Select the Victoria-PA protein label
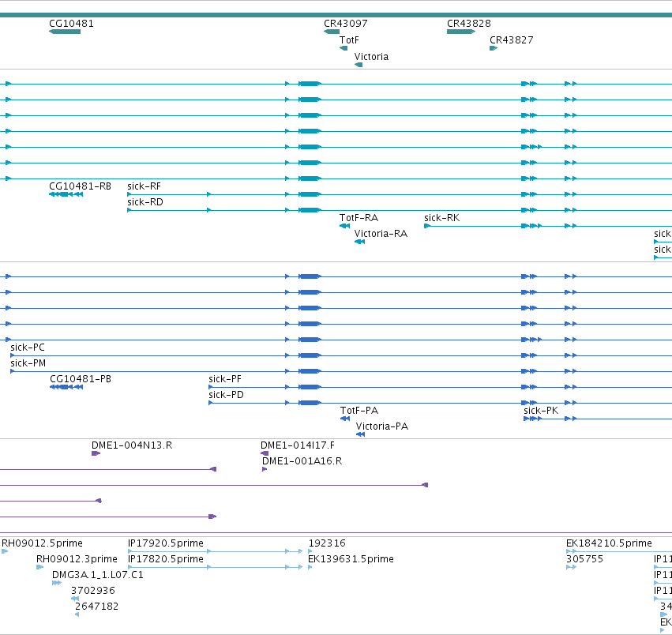672x635 pixels. point(382,427)
